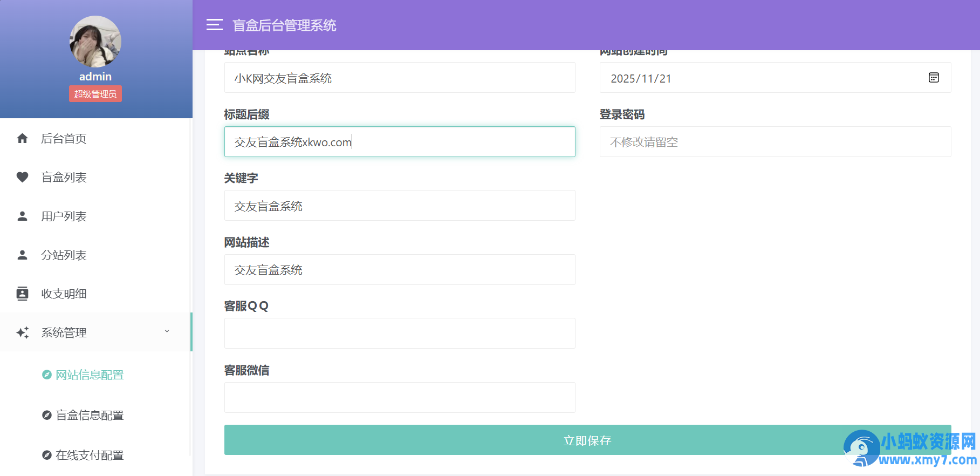This screenshot has width=980, height=476.
Task: Click the heart icon beside 盲盒列表
Action: [22, 178]
